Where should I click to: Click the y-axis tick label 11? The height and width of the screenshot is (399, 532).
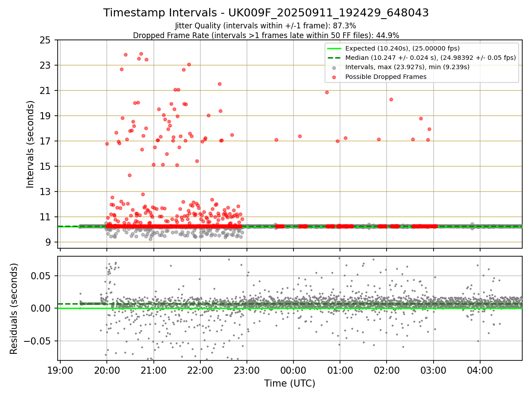coord(45,217)
